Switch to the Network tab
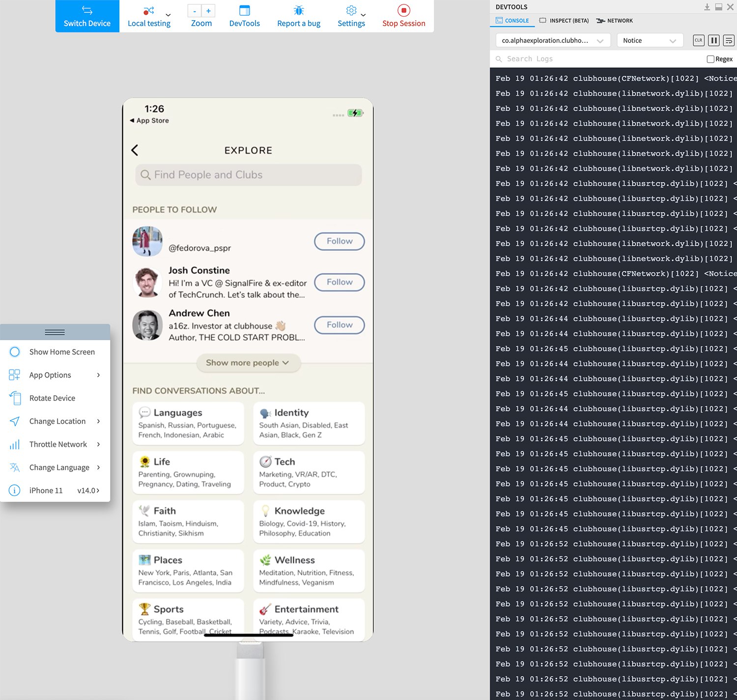This screenshot has height=700, width=737. 615,21
